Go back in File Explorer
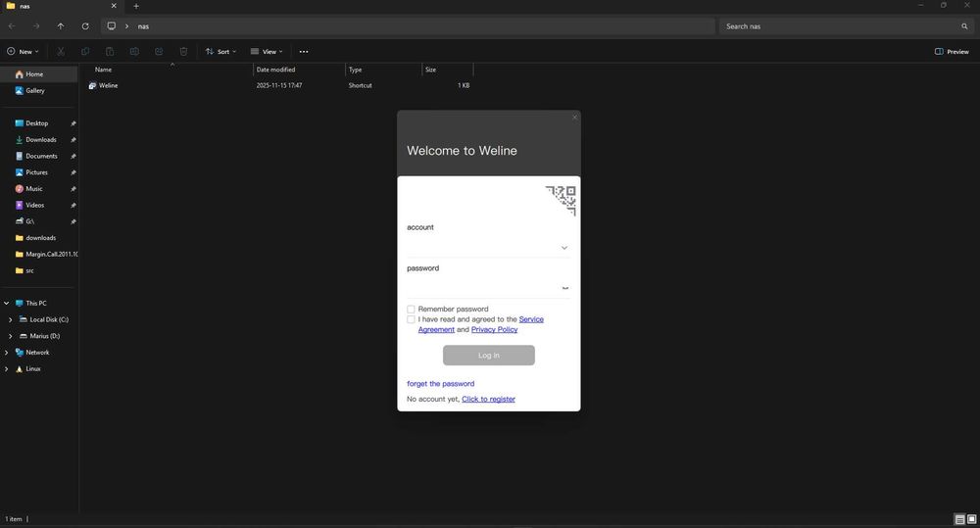980x528 pixels. [12, 26]
